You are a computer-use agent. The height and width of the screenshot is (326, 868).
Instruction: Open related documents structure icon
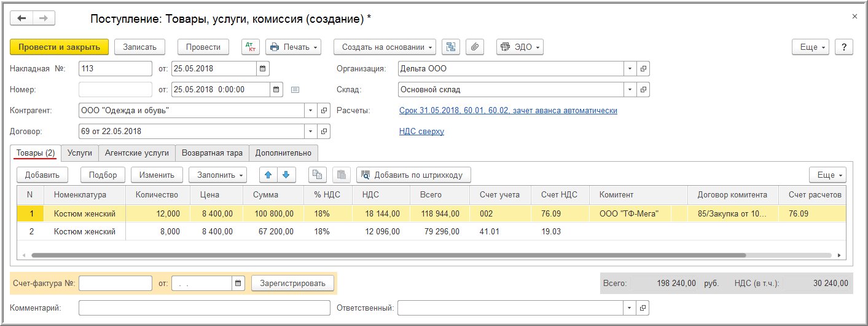pyautogui.click(x=452, y=47)
